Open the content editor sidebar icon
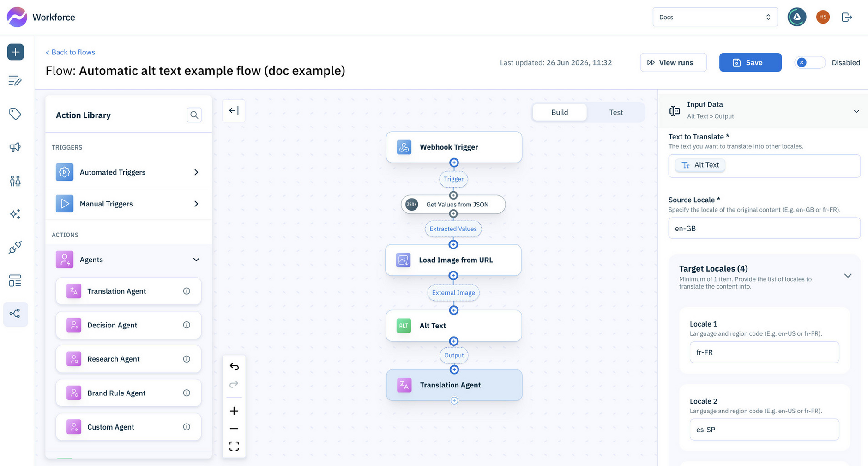Image resolution: width=868 pixels, height=466 pixels. (15, 81)
